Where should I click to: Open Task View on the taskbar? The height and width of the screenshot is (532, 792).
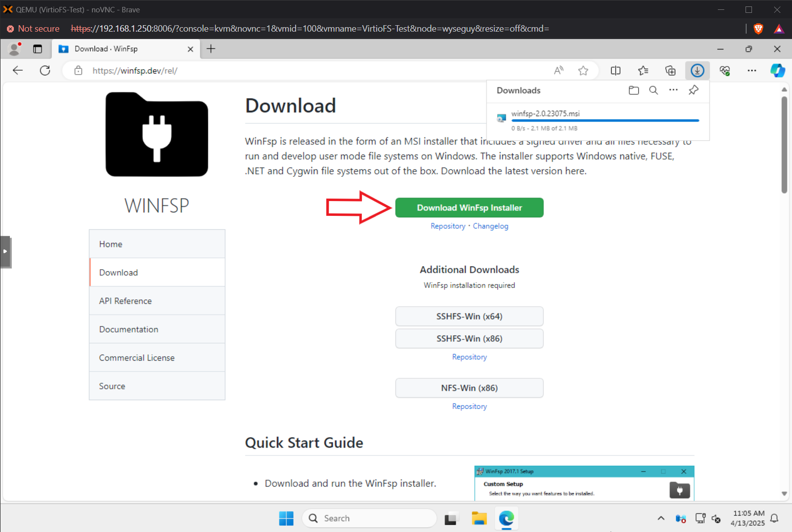pyautogui.click(x=450, y=519)
